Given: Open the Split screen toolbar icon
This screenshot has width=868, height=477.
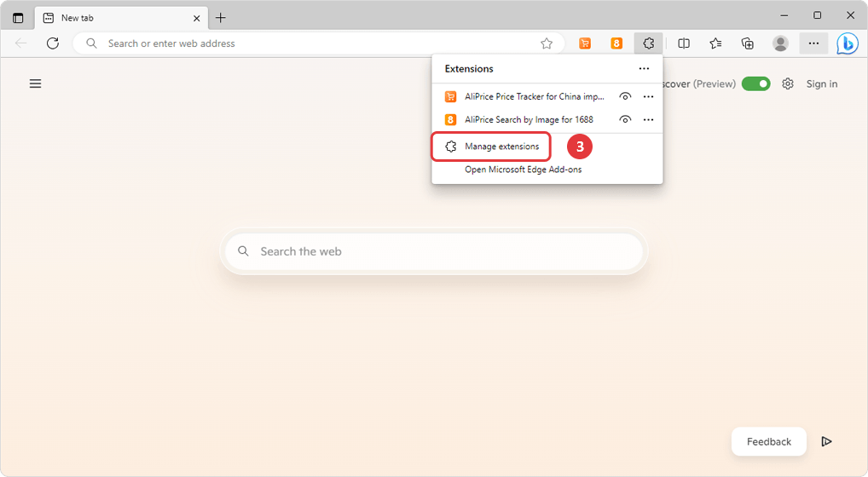Looking at the screenshot, I should pos(684,43).
